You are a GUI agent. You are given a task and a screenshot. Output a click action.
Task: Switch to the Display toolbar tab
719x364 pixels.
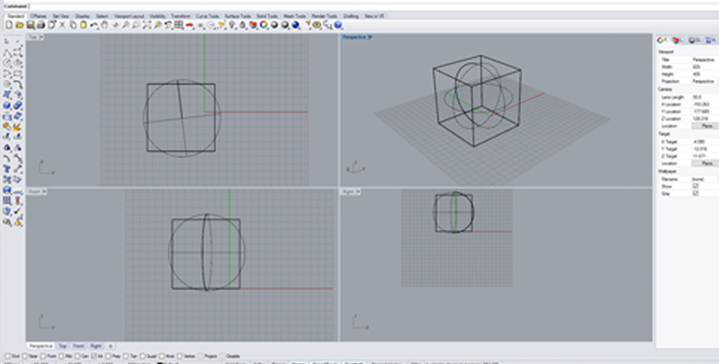coord(83,16)
